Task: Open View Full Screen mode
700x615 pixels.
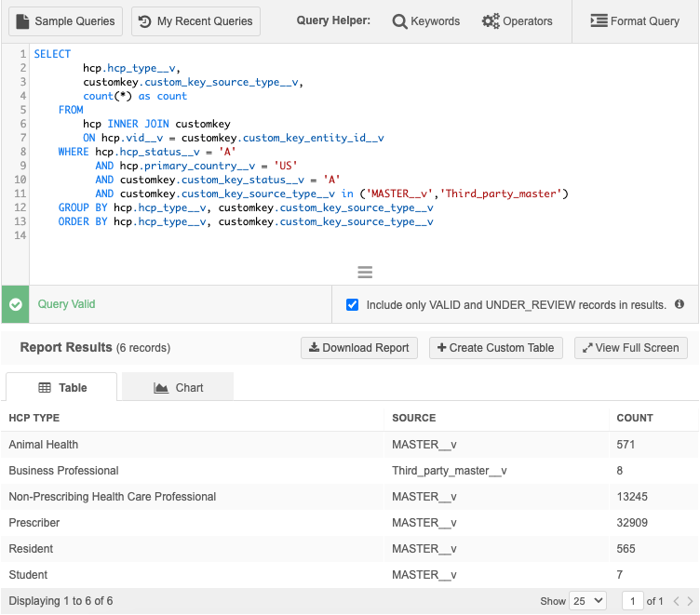Action: [x=630, y=348]
